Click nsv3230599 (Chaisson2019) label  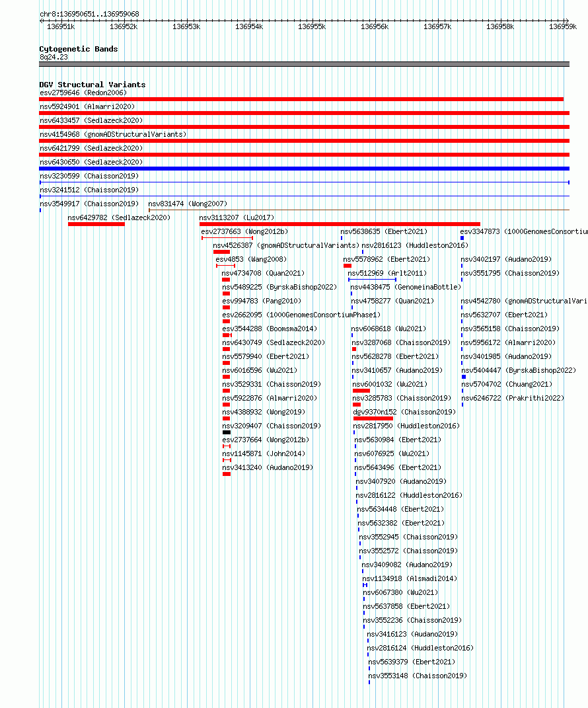coord(89,176)
